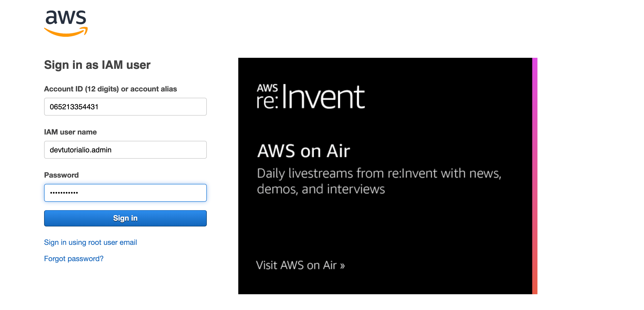Click the devtutorialio.admin username text
The width and height of the screenshot is (644, 310).
[81, 150]
